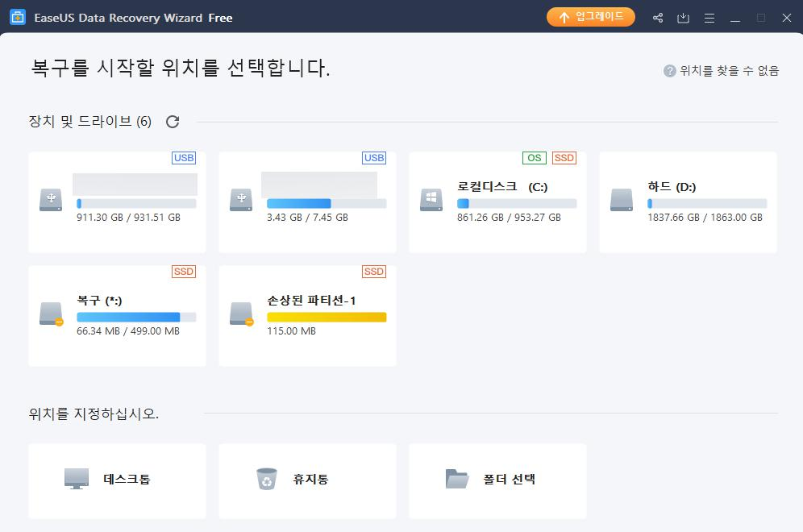The image size is (803, 532).
Task: Click the desktop monitor icon
Action: tap(77, 479)
